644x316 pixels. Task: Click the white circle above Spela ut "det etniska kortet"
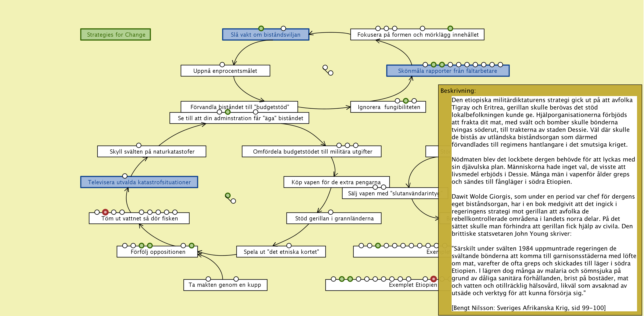point(289,245)
